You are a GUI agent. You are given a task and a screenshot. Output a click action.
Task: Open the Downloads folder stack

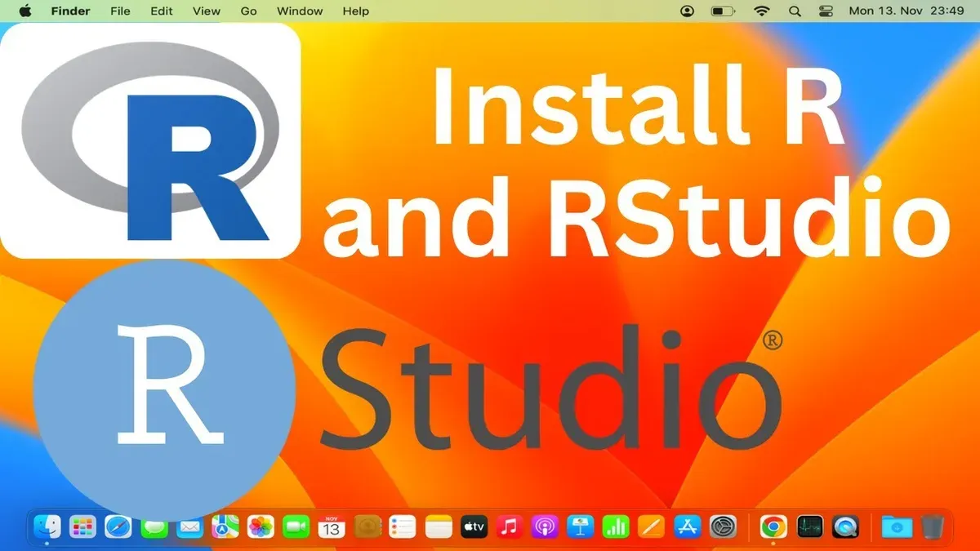click(896, 528)
